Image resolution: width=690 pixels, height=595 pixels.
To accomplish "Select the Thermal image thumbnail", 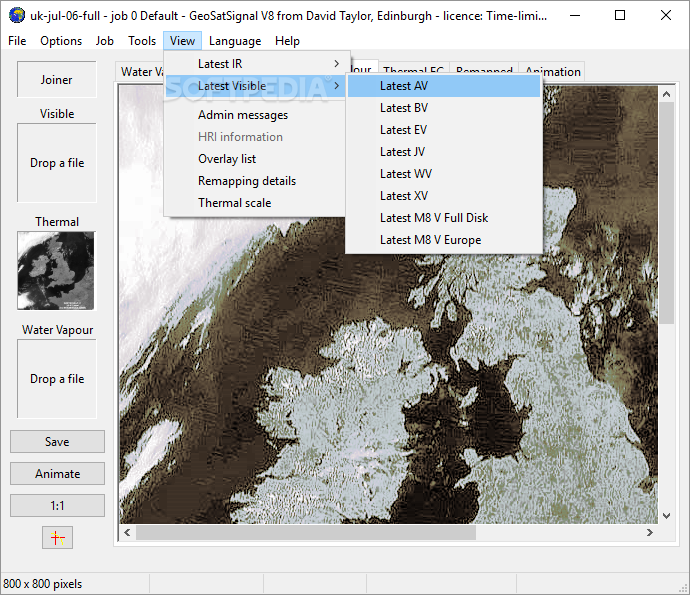I will tap(56, 271).
